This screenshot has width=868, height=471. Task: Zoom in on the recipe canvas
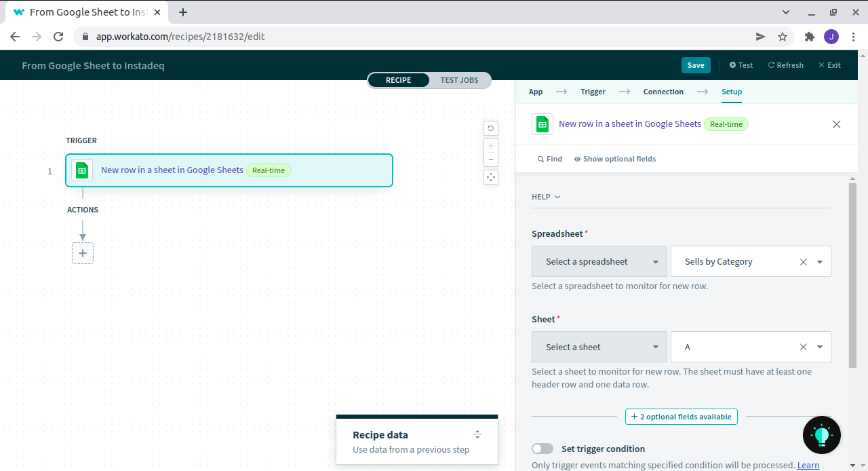click(x=491, y=146)
